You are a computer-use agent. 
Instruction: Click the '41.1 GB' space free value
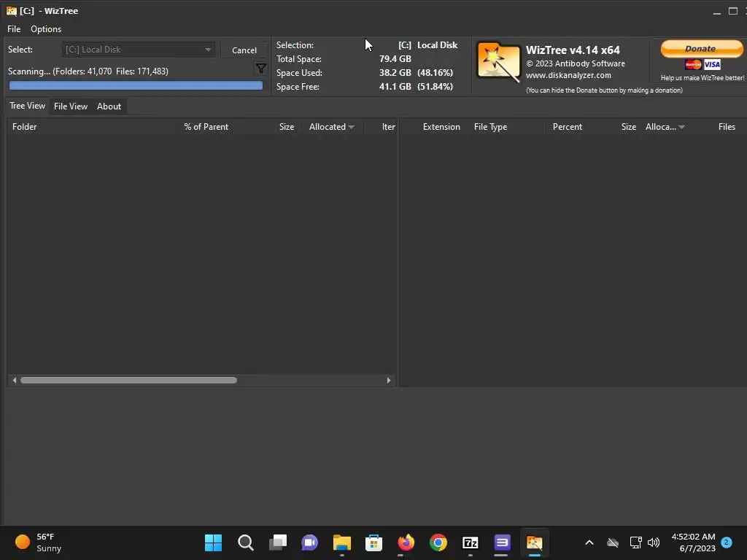[395, 87]
